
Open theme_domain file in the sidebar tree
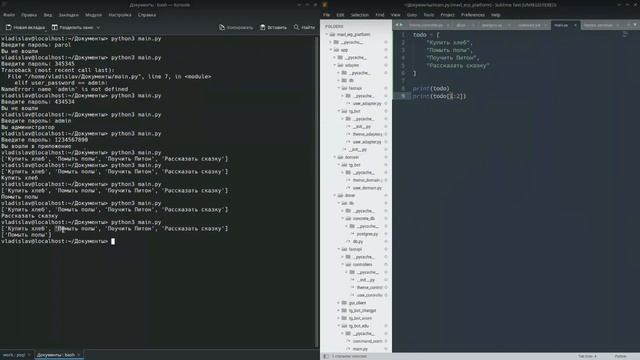click(x=367, y=180)
